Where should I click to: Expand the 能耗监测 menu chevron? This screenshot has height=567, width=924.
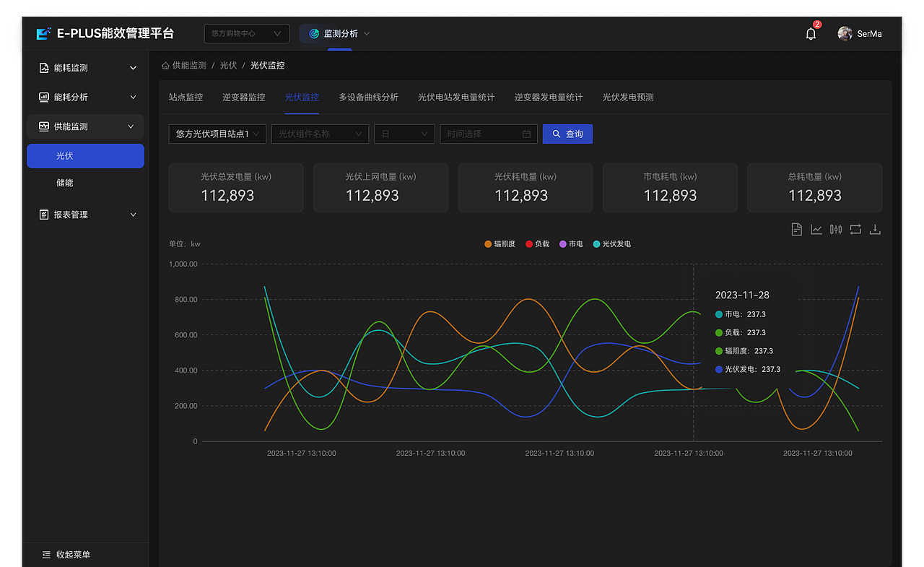tap(133, 68)
